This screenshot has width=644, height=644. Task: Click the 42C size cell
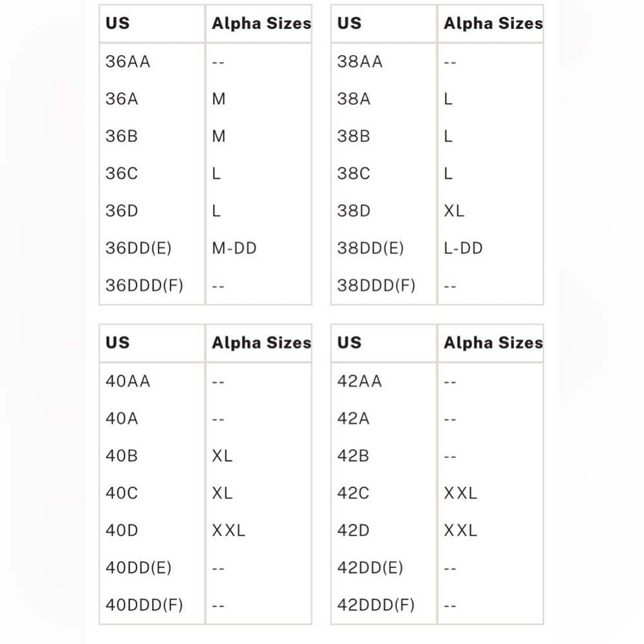click(x=354, y=493)
